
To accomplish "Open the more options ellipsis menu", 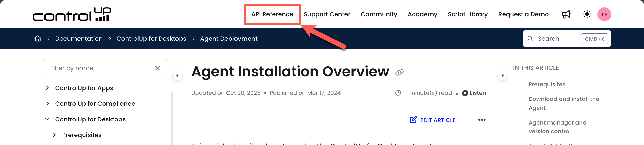I will 482,120.
